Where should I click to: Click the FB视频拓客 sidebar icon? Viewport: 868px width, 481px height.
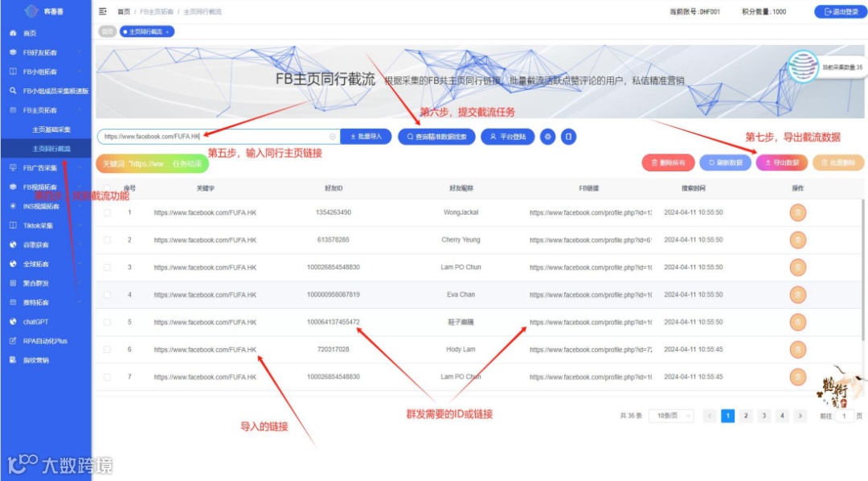coord(13,187)
